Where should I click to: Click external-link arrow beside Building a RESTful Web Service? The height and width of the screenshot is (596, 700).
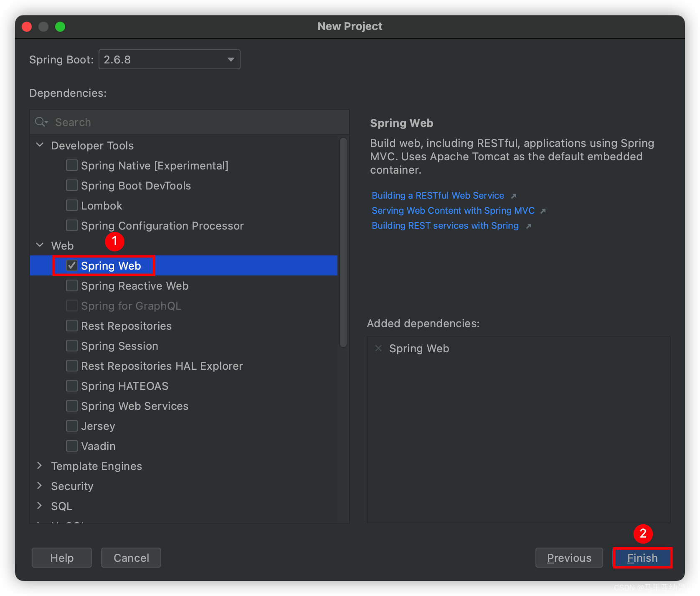[x=514, y=195]
